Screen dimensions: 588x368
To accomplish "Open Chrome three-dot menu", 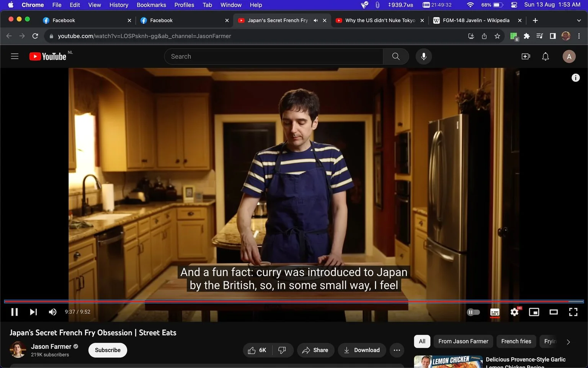I will [579, 36].
